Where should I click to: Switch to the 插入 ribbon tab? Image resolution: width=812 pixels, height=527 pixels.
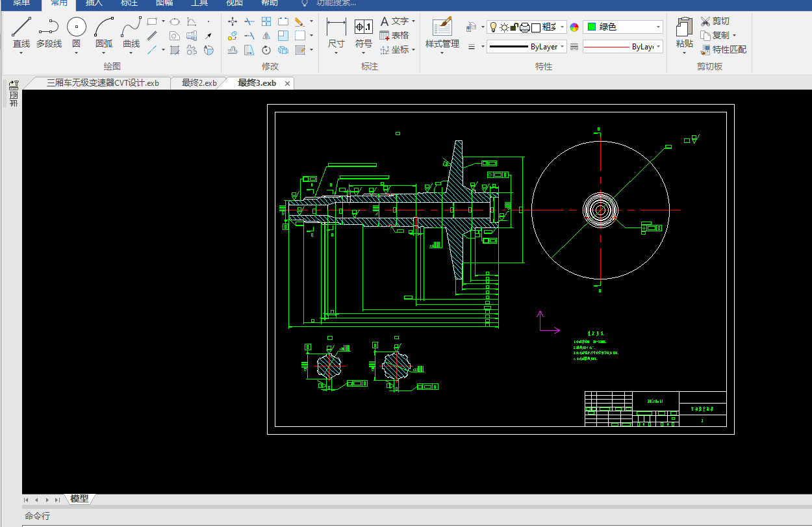(94, 3)
